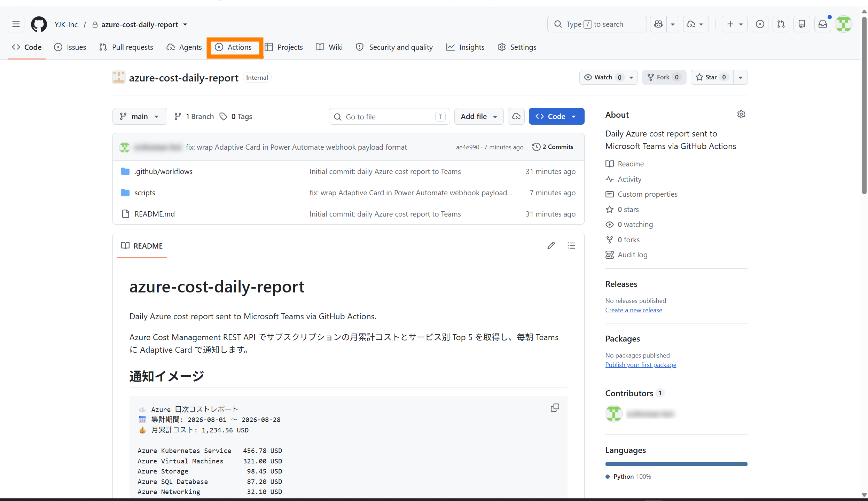Click YJK-Inc organization link

pos(66,24)
